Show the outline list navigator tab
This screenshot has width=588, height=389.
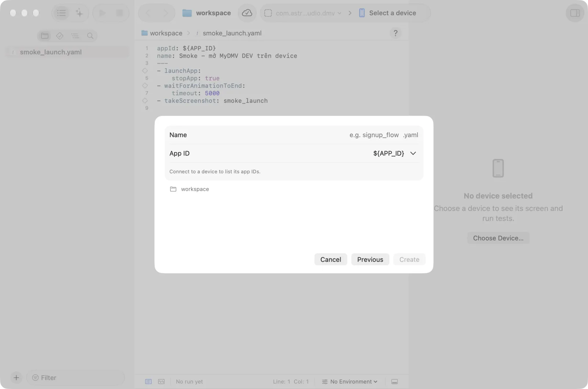[x=75, y=36]
